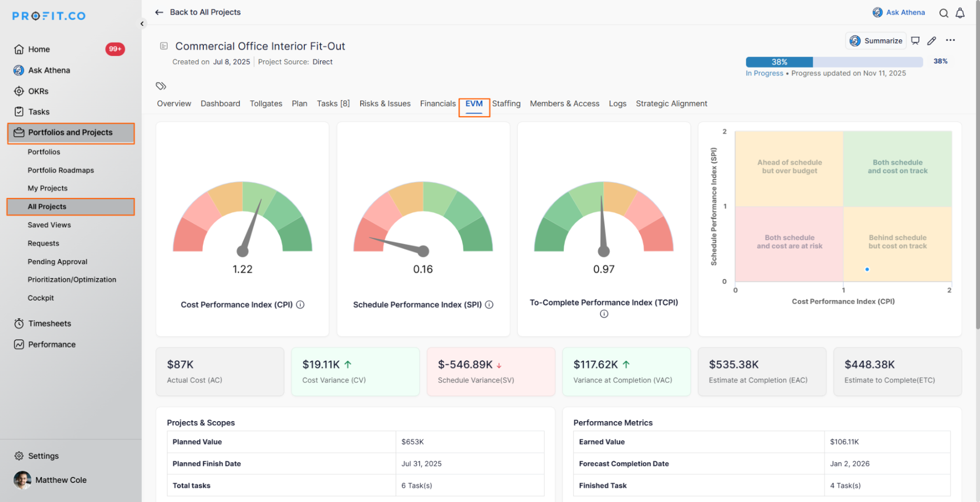This screenshot has height=502, width=980.
Task: Click info icon next to Cost Performance Index
Action: coord(301,304)
